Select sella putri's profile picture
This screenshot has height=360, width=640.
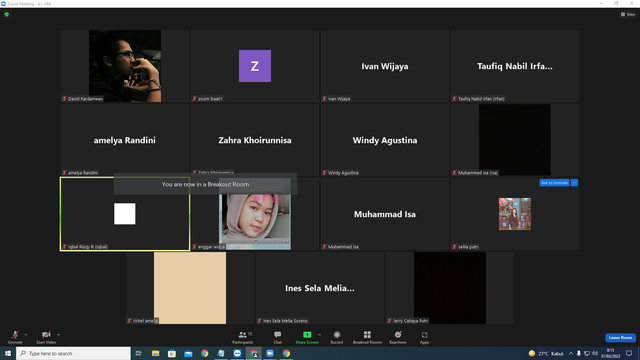515,214
